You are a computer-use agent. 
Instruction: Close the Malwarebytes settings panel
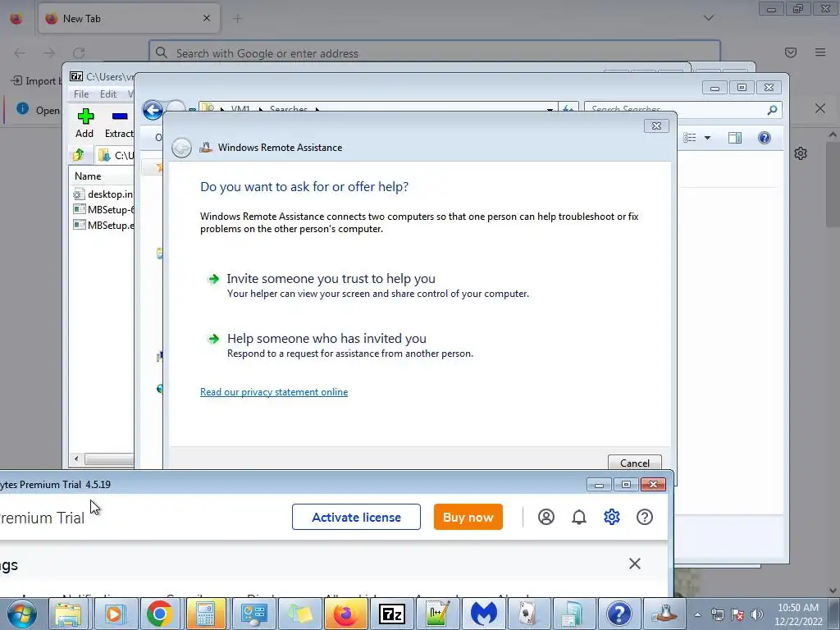coord(635,564)
